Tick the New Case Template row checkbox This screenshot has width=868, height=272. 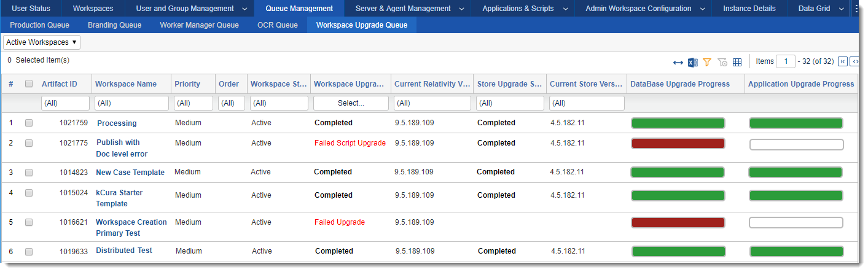point(29,173)
